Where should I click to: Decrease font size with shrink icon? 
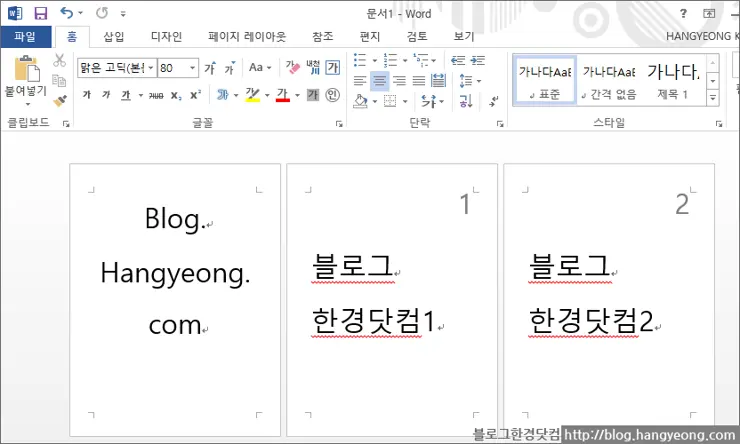click(230, 68)
